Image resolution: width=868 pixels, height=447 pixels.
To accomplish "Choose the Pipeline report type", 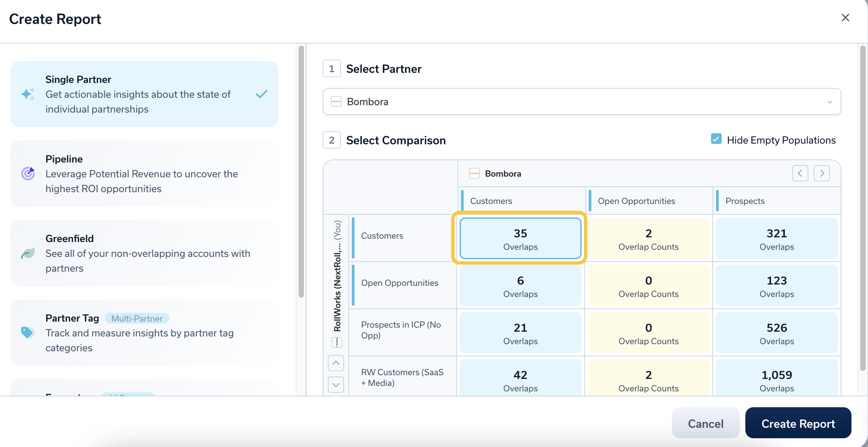I will [x=144, y=174].
